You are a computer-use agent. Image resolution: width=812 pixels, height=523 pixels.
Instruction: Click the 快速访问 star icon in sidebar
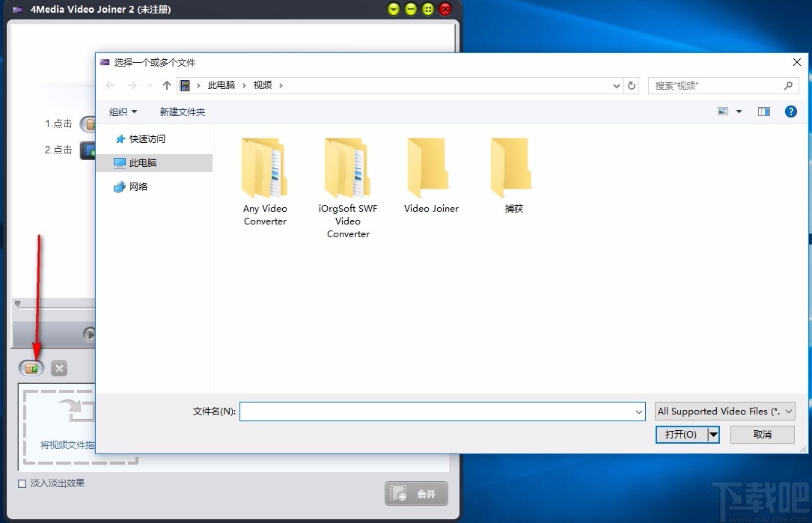point(120,138)
